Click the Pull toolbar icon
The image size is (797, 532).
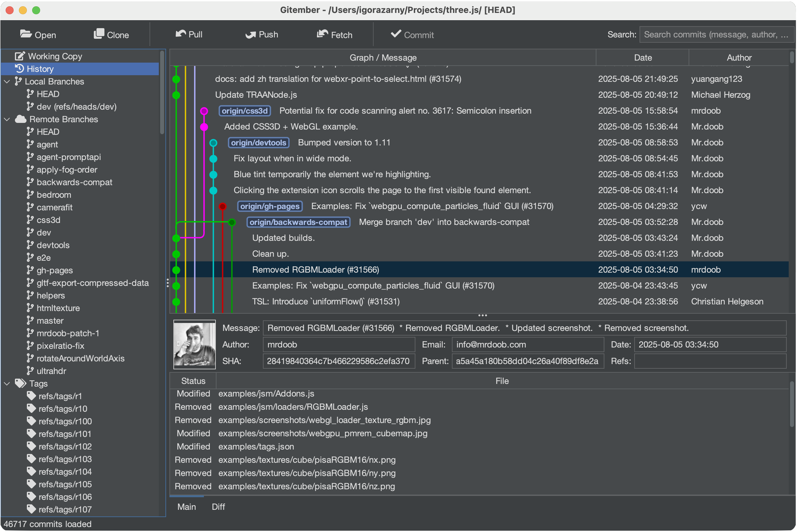(181, 34)
